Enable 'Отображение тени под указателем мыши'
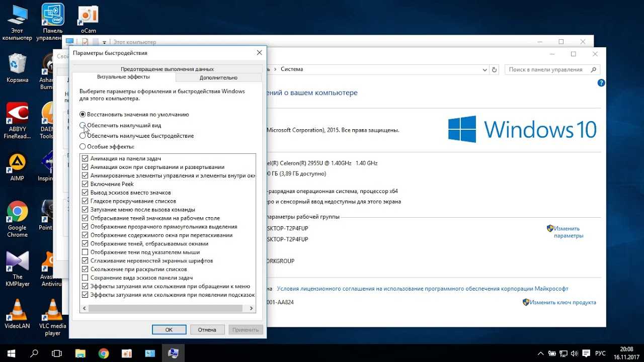Image resolution: width=644 pixels, height=362 pixels. pyautogui.click(x=85, y=252)
